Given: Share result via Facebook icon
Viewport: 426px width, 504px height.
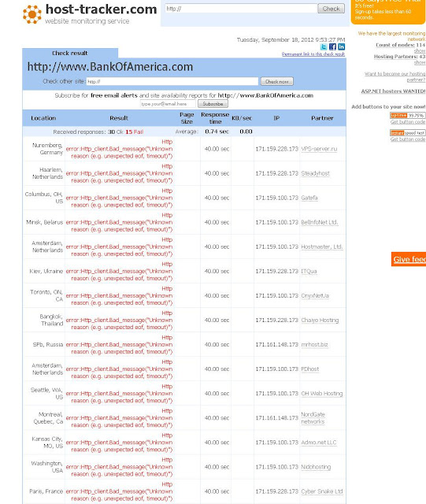Looking at the screenshot, I should coord(332,47).
